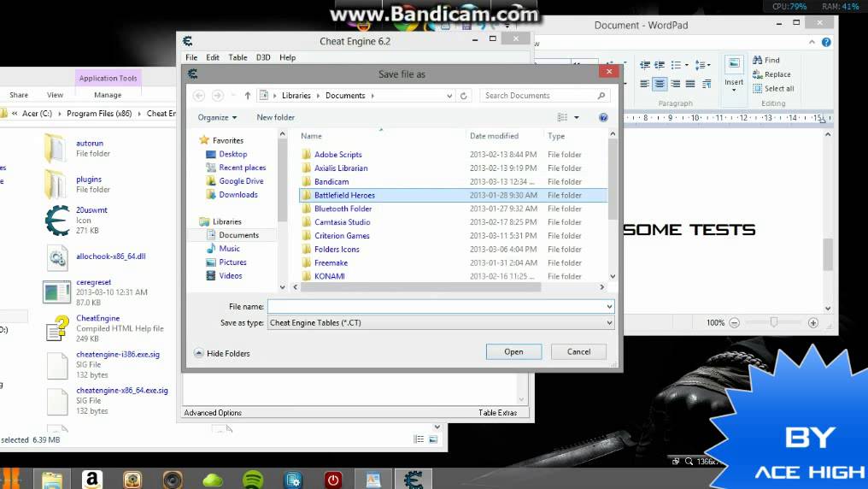Open the Save as type combo box
Screen dimensions: 868x489
[x=441, y=323]
